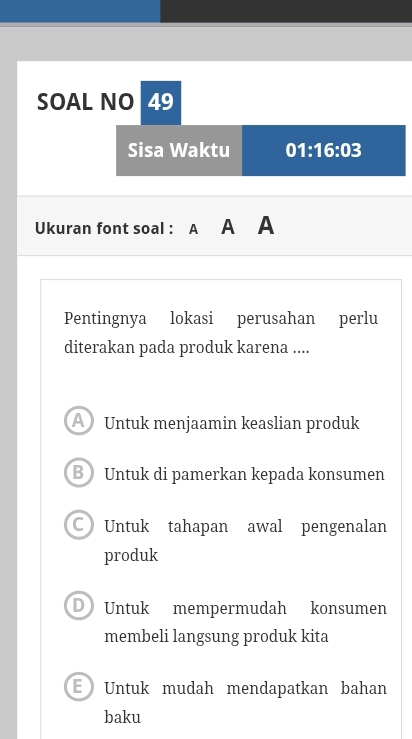Mark answer option E circle
The image size is (412, 739).
tap(79, 687)
